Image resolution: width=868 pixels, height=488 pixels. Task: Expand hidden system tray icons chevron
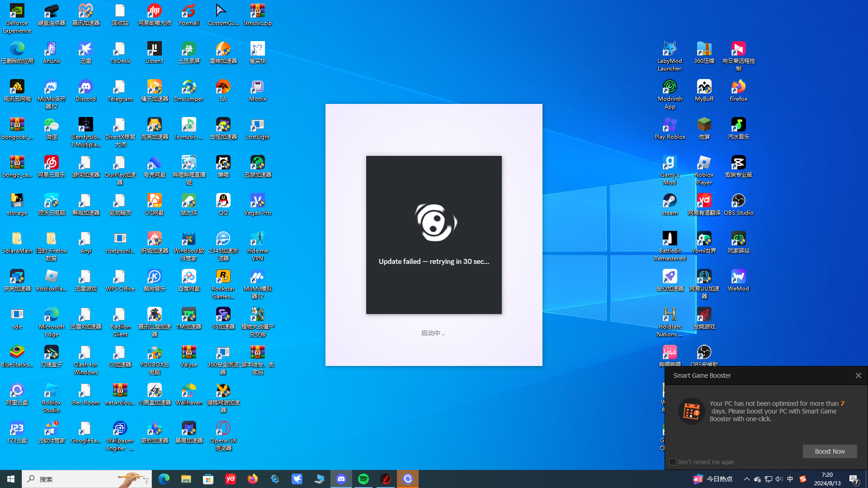(x=746, y=479)
